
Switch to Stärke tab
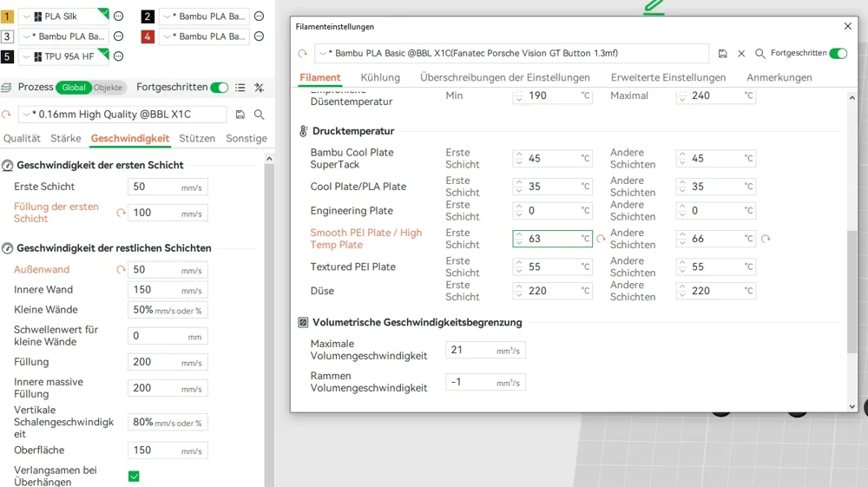[65, 138]
